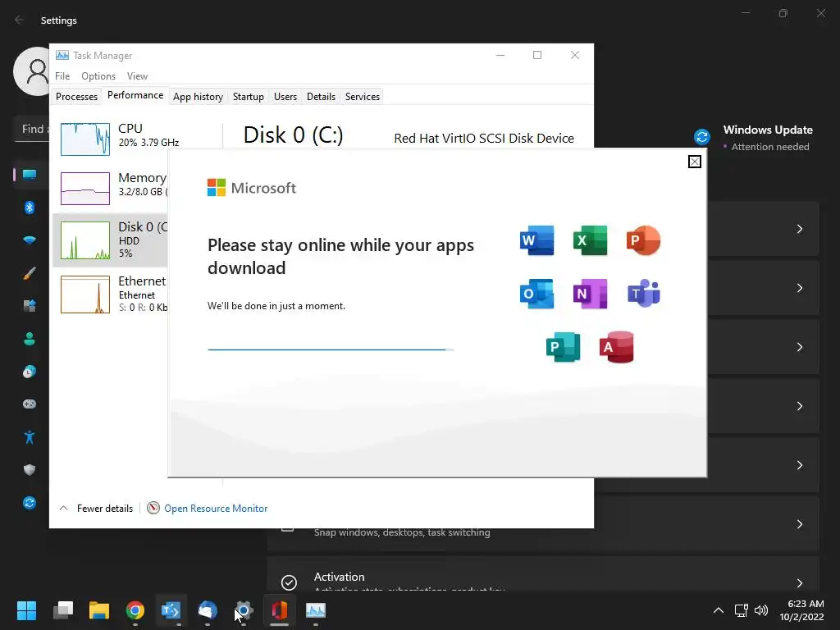Viewport: 840px width, 630px height.
Task: Select the Ethernet performance graph
Action: 85,294
